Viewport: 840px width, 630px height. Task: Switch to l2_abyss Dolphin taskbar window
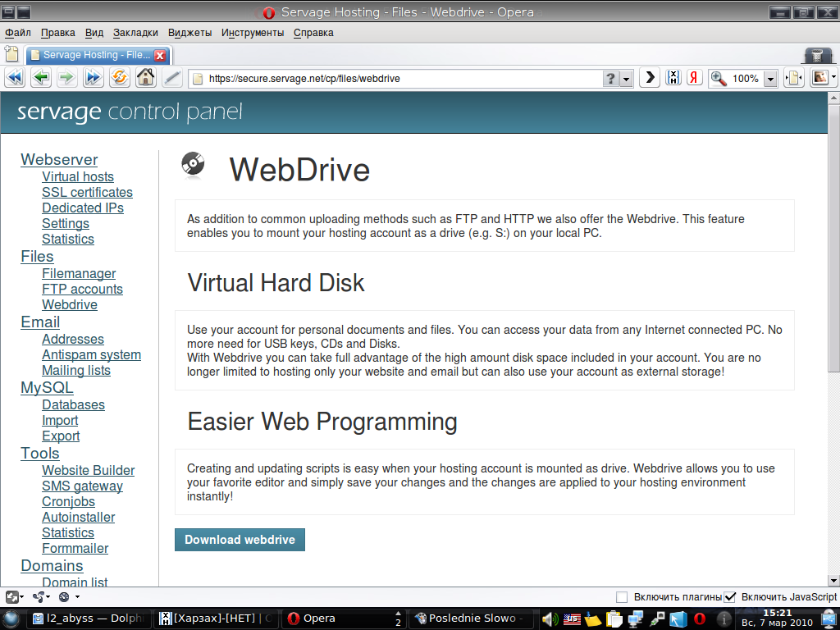[x=89, y=619]
